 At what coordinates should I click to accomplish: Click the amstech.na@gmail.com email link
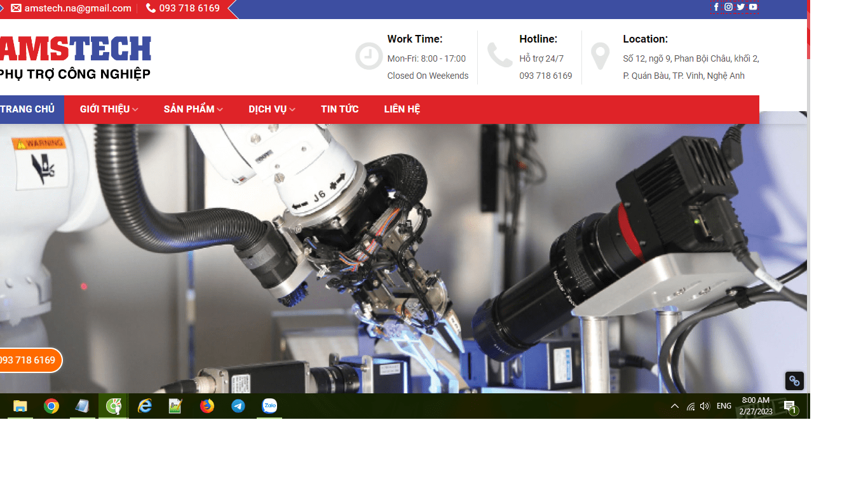(78, 8)
